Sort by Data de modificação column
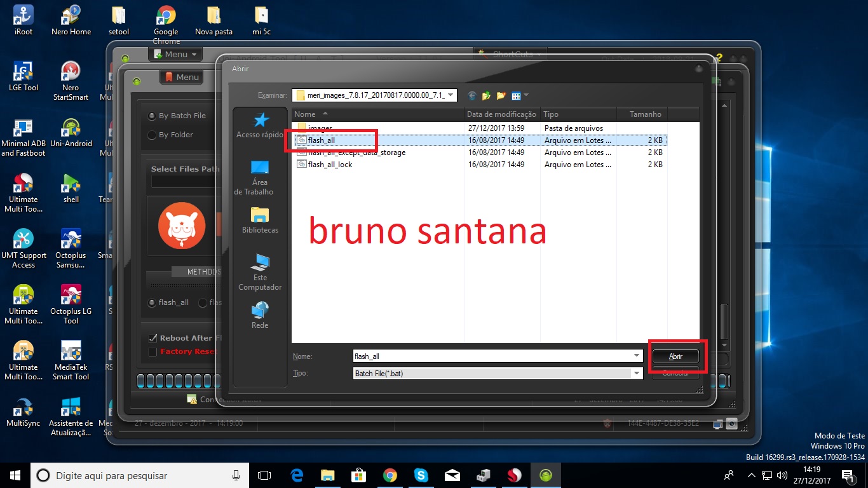The height and width of the screenshot is (488, 868). [502, 114]
